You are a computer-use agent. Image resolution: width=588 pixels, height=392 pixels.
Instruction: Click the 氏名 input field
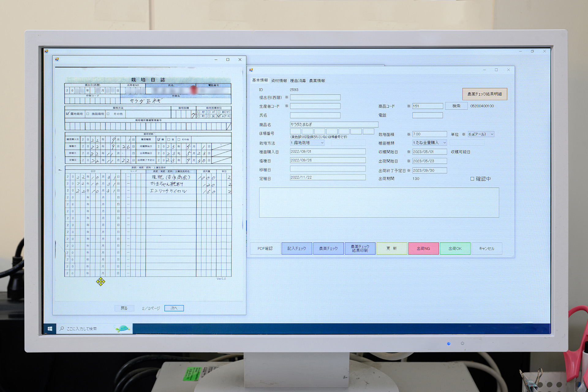click(x=315, y=115)
